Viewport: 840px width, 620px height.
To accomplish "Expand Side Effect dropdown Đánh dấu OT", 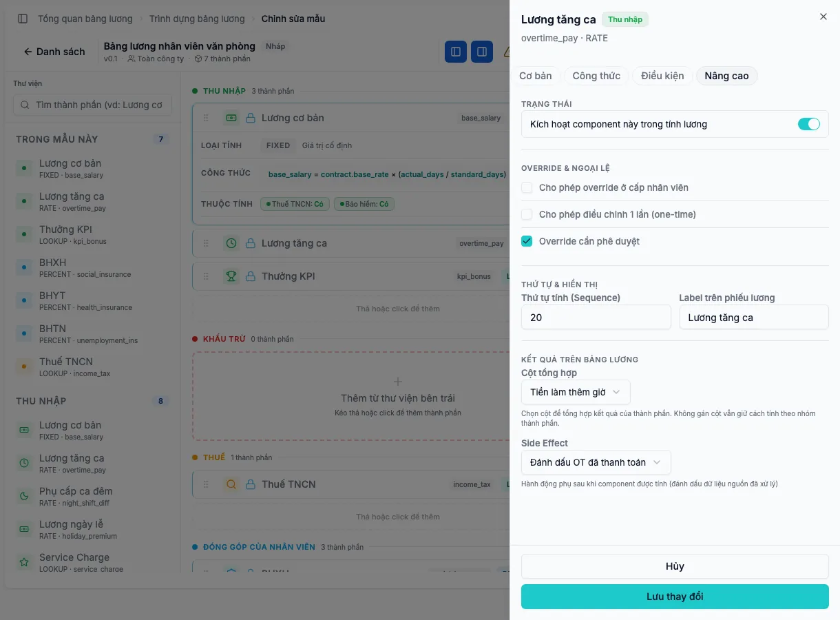I will (x=596, y=462).
